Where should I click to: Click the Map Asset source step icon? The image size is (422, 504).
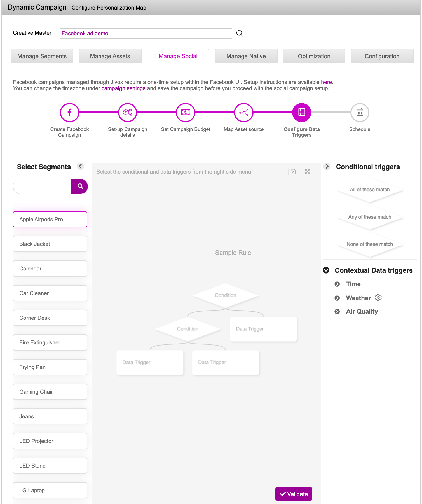(x=243, y=113)
